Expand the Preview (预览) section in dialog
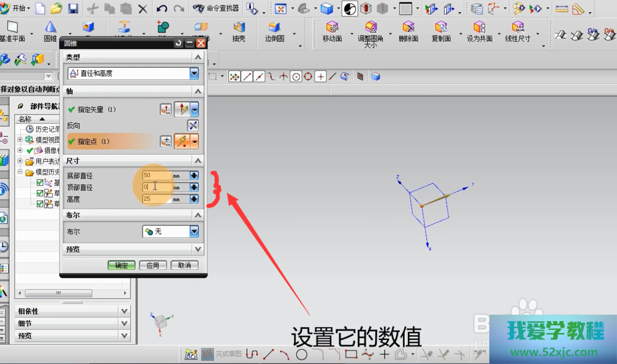This screenshot has height=364, width=617. pyautogui.click(x=197, y=250)
